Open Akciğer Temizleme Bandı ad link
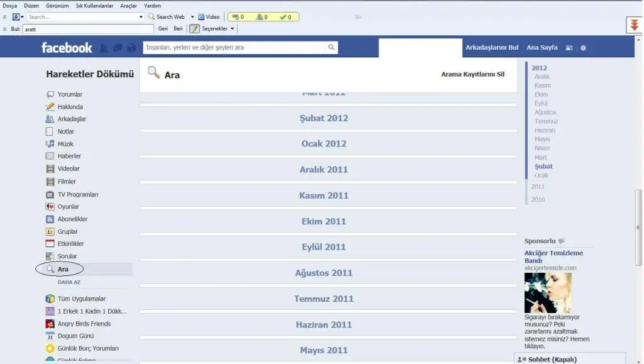Image resolution: width=644 pixels, height=364 pixels. (553, 257)
